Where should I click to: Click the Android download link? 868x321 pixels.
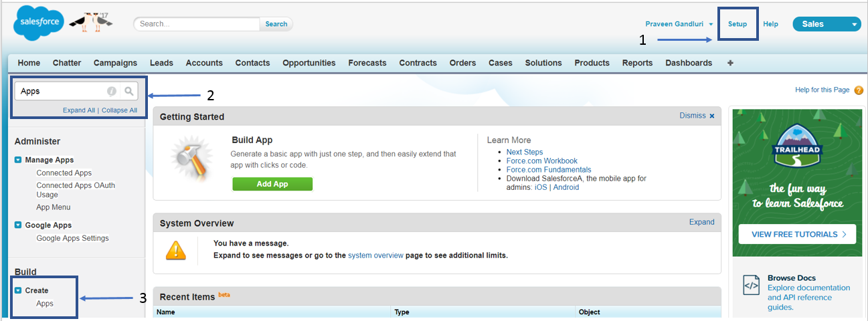[566, 187]
